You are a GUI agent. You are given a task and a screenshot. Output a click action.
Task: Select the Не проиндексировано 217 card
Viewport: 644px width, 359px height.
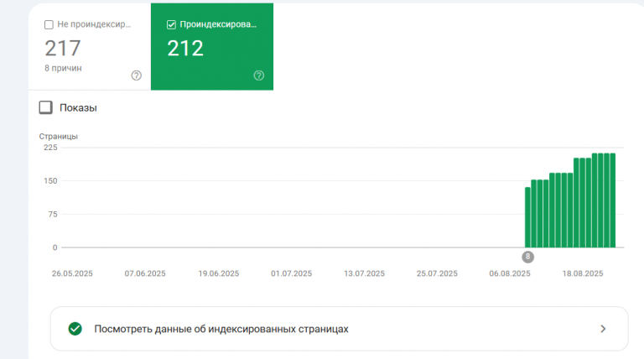coord(90,46)
